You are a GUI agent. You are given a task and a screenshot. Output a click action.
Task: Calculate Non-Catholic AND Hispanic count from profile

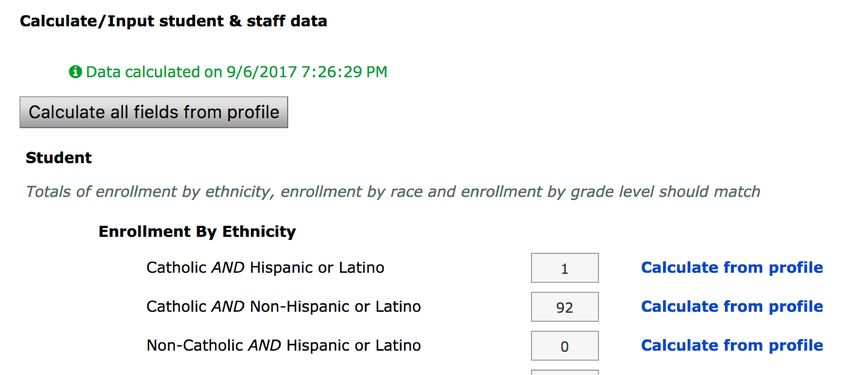(732, 346)
